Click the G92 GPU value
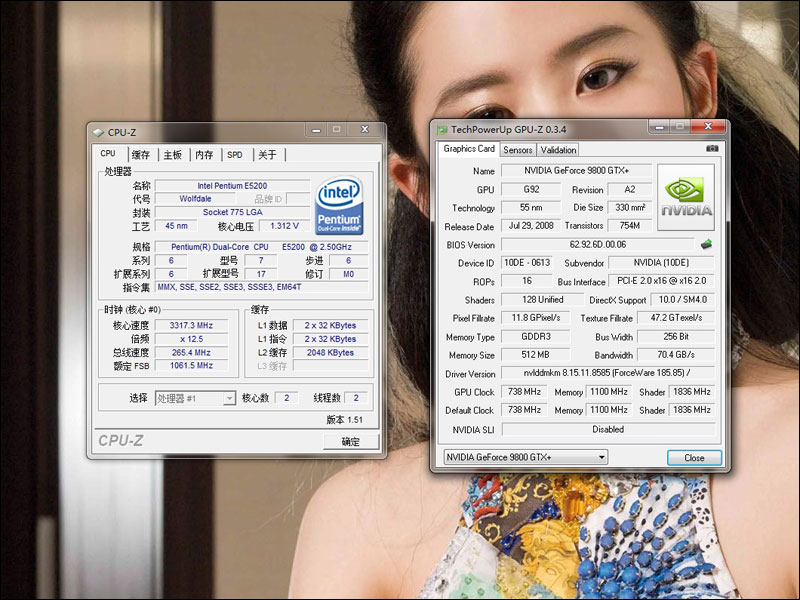Screen dimensions: 800x600 click(x=531, y=189)
